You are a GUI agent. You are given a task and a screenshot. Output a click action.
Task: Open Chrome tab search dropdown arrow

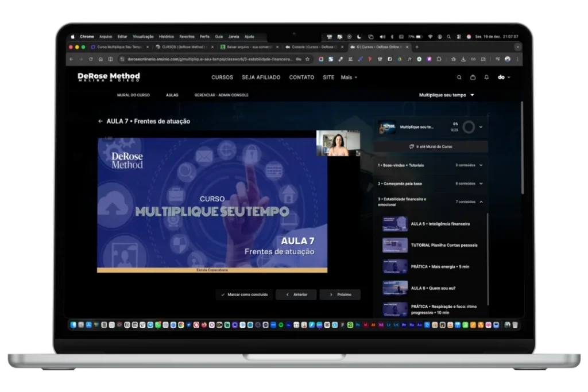517,47
